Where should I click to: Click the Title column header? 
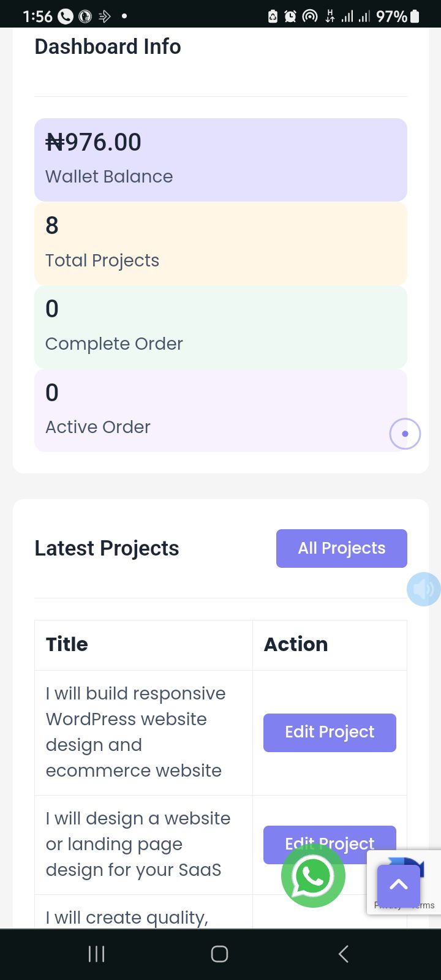tap(67, 644)
